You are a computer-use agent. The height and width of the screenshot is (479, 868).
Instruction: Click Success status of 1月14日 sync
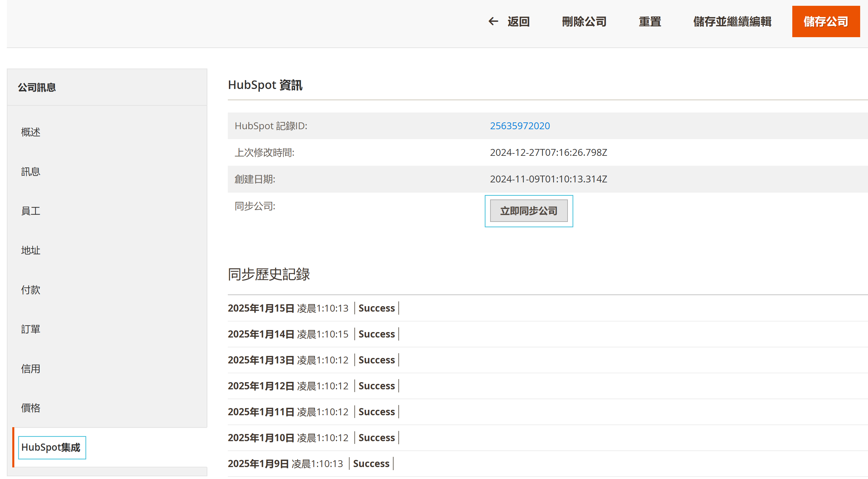[x=377, y=334]
